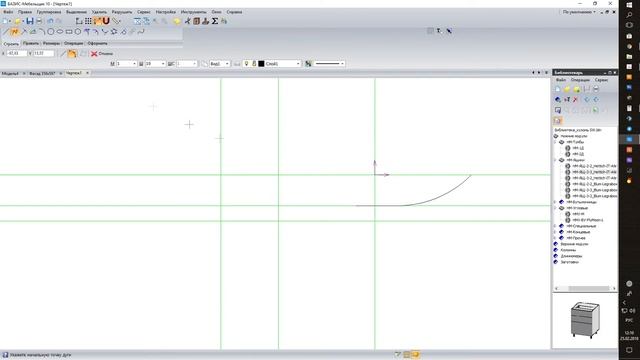Open the Инструменты menu
Viewport: 640px width, 360px height.
click(x=193, y=12)
